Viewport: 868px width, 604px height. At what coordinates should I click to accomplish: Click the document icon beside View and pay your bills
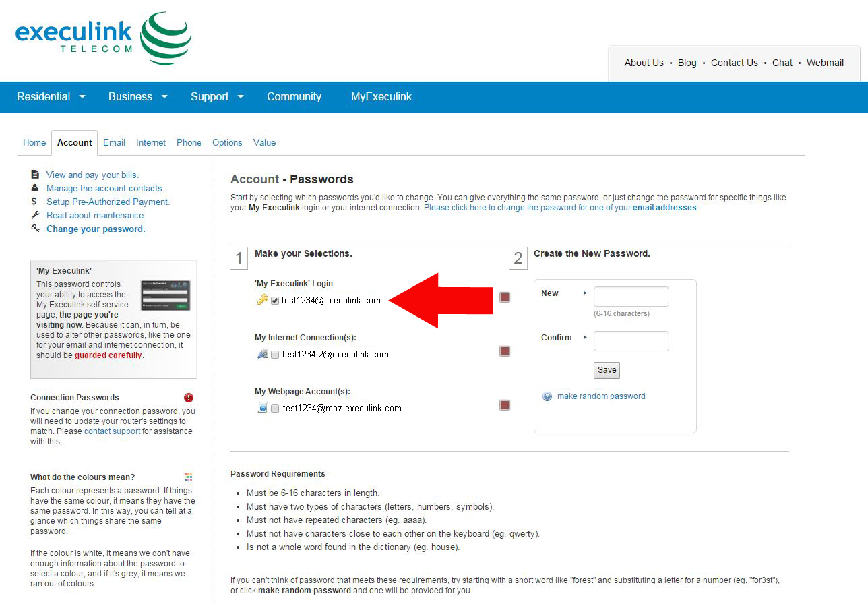tap(35, 175)
